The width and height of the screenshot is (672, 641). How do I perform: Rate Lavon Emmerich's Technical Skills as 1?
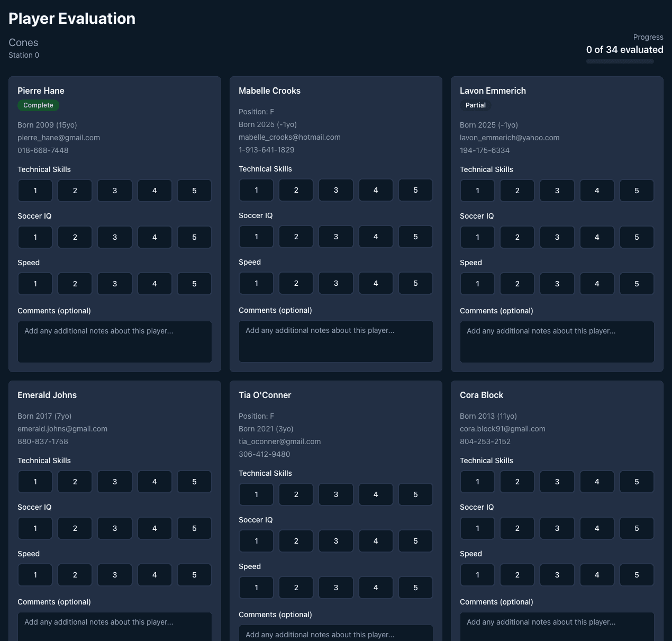(477, 191)
